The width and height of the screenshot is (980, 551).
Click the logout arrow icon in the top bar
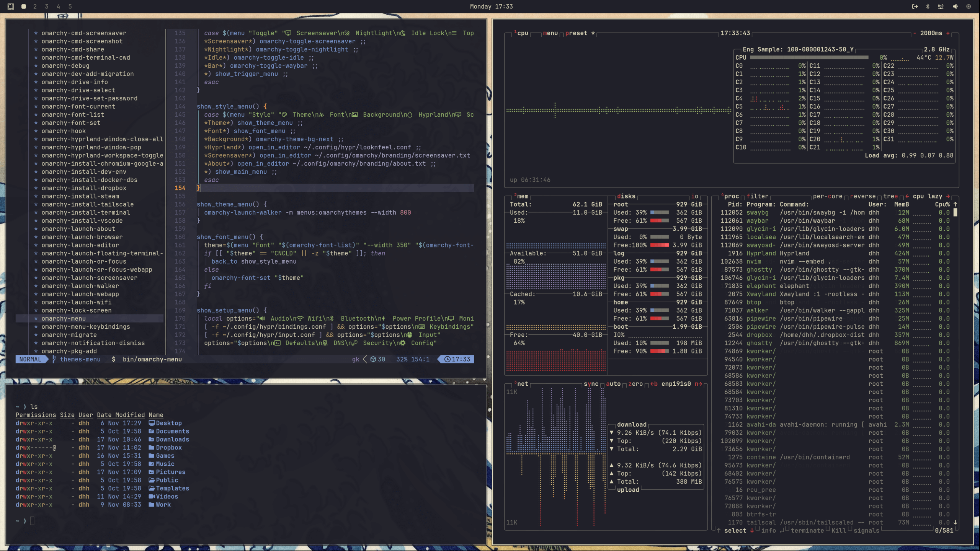(x=915, y=7)
